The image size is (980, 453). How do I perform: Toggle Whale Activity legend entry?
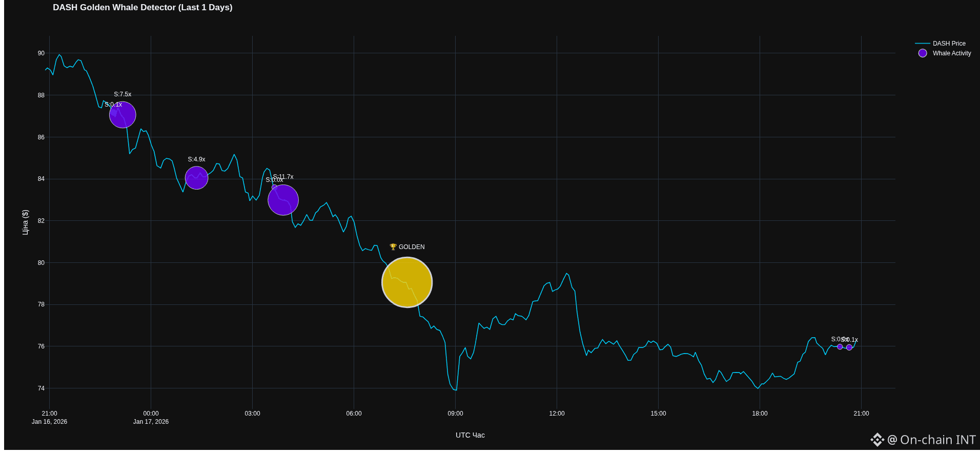click(x=944, y=53)
